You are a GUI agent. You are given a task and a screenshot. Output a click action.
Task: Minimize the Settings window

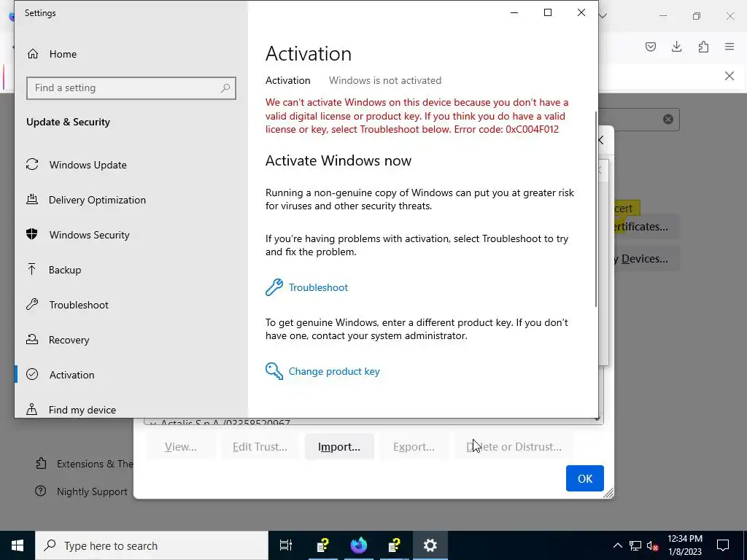(x=514, y=13)
